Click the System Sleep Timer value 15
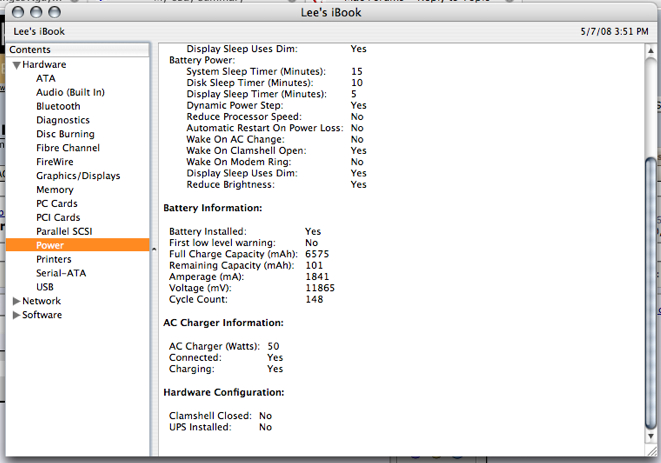Image resolution: width=661 pixels, height=463 pixels. tap(357, 72)
